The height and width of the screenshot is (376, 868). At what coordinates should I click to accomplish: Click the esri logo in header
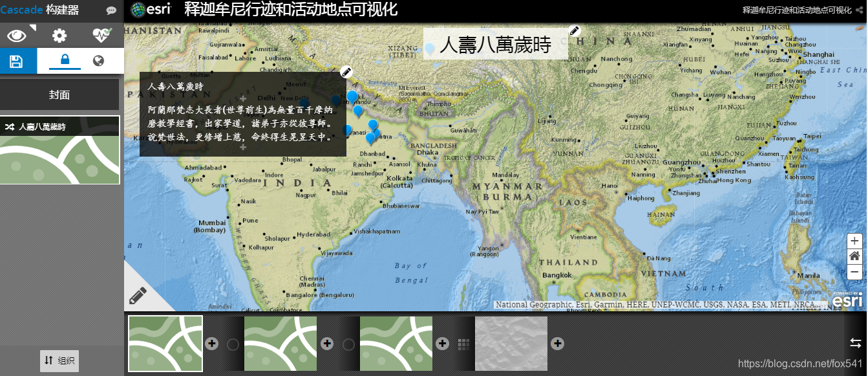point(151,10)
